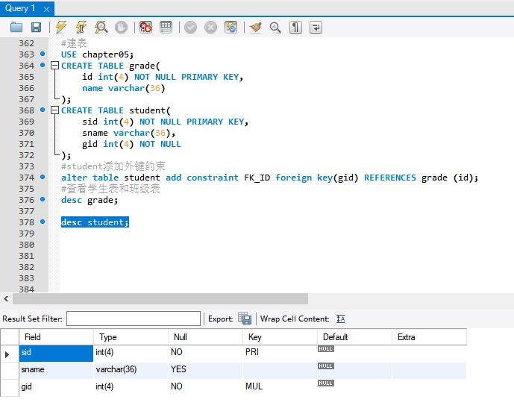Image resolution: width=514 pixels, height=420 pixels.
Task: Click 'USE chapter05;' line
Action: (98, 54)
